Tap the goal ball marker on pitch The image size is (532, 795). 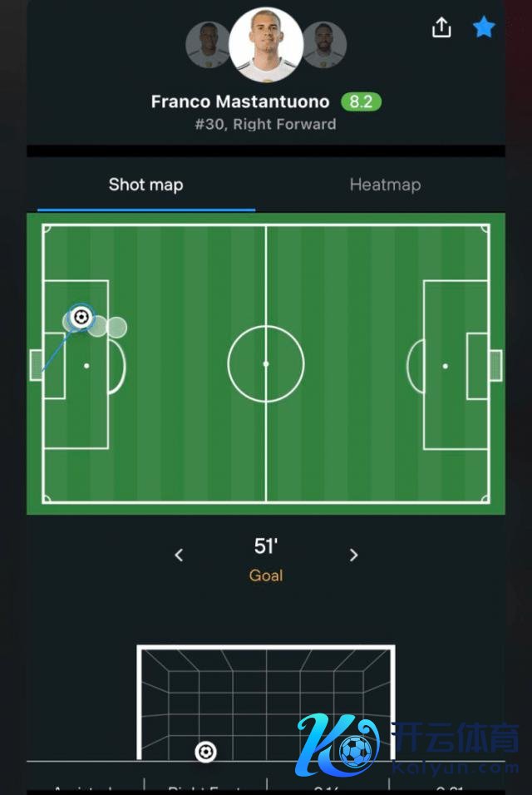click(x=81, y=317)
